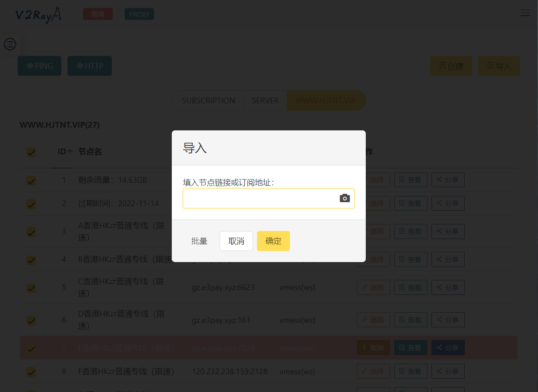The width and height of the screenshot is (538, 392).
Task: Click the 就绪 status badge
Action: click(98, 14)
